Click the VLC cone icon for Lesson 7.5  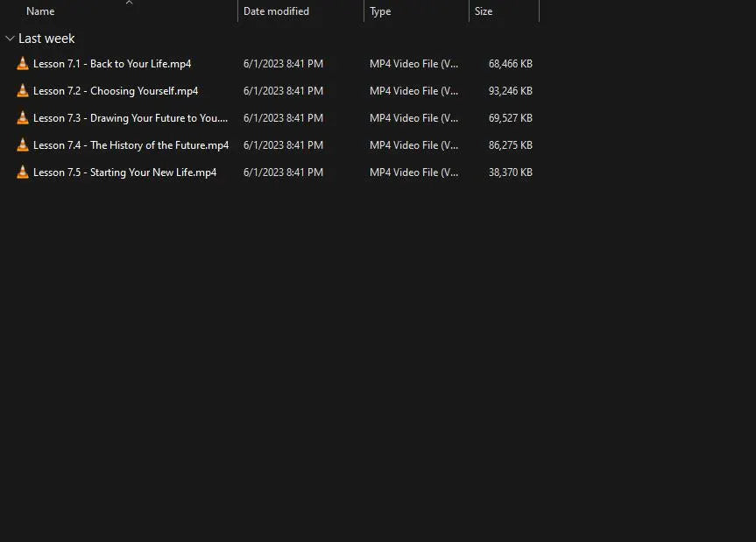(23, 172)
